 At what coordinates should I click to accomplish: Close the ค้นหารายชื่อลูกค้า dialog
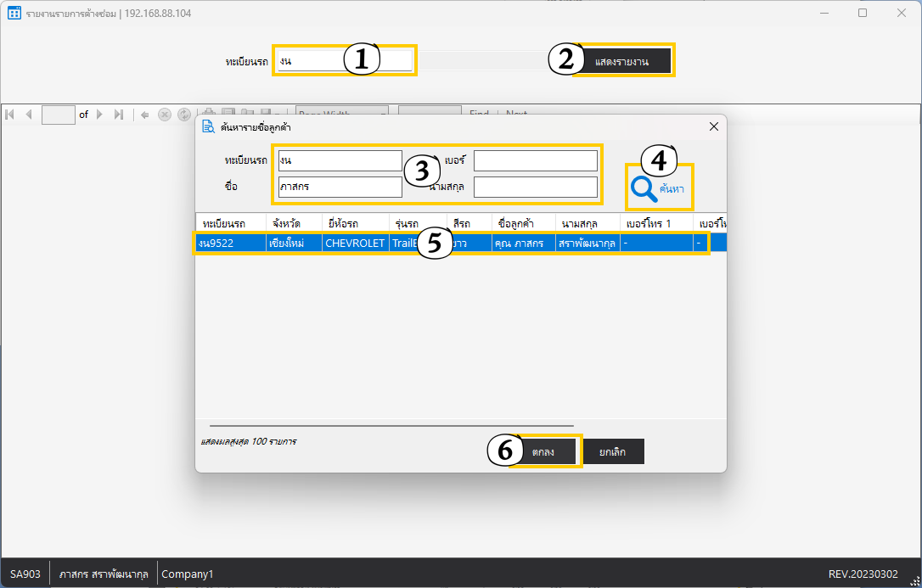point(713,126)
